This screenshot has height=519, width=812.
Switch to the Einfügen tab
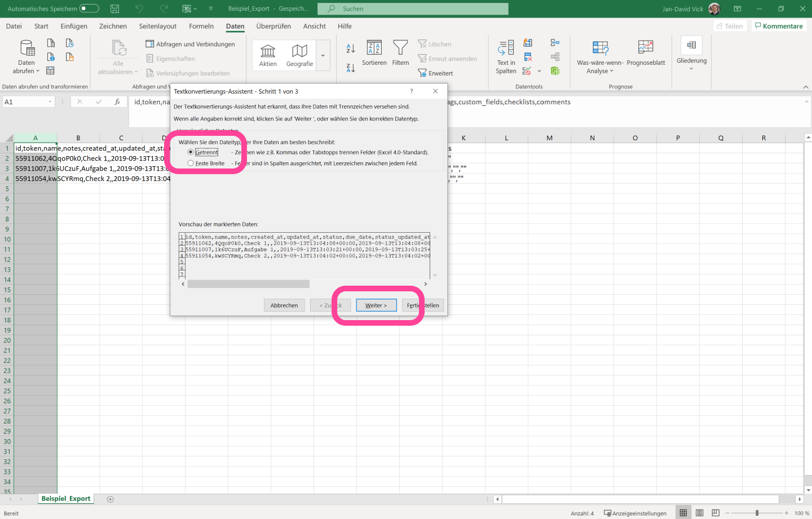74,26
